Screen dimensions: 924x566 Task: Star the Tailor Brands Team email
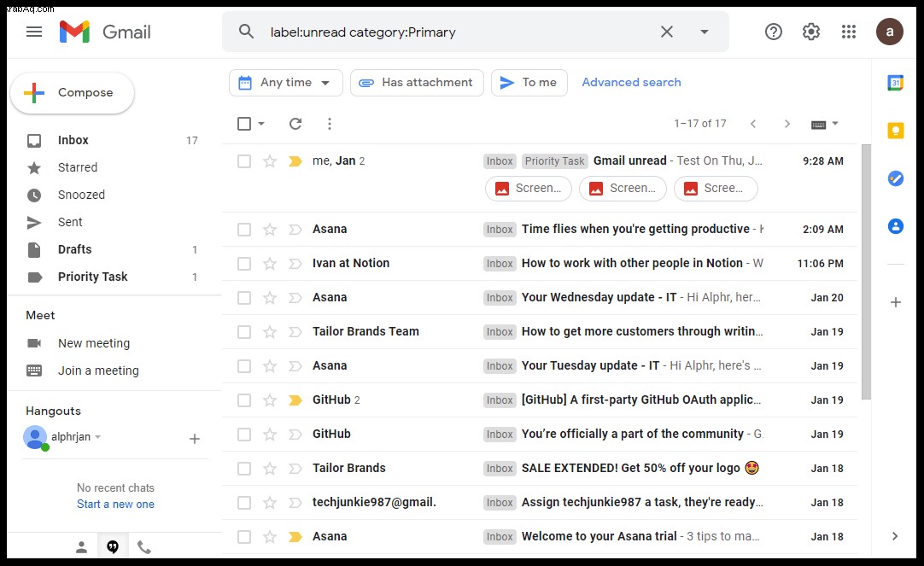click(269, 332)
